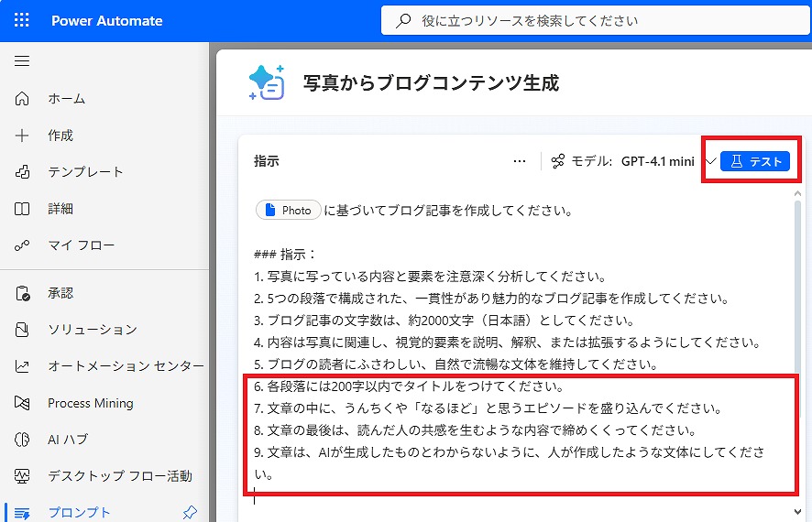Screen dimensions: 812x522
Task: Click the AI ハブ icon
Action: (23, 440)
